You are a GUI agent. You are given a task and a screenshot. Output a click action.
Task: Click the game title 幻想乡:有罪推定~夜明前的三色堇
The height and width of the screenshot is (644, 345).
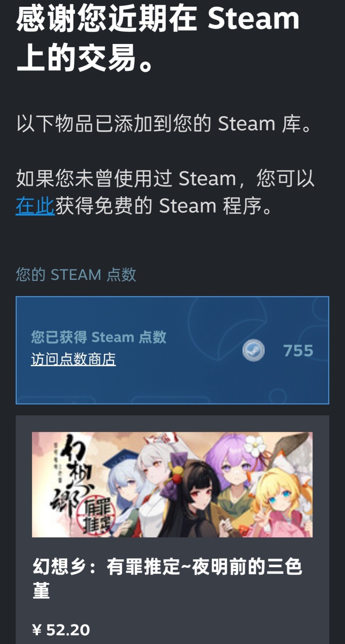point(167,579)
